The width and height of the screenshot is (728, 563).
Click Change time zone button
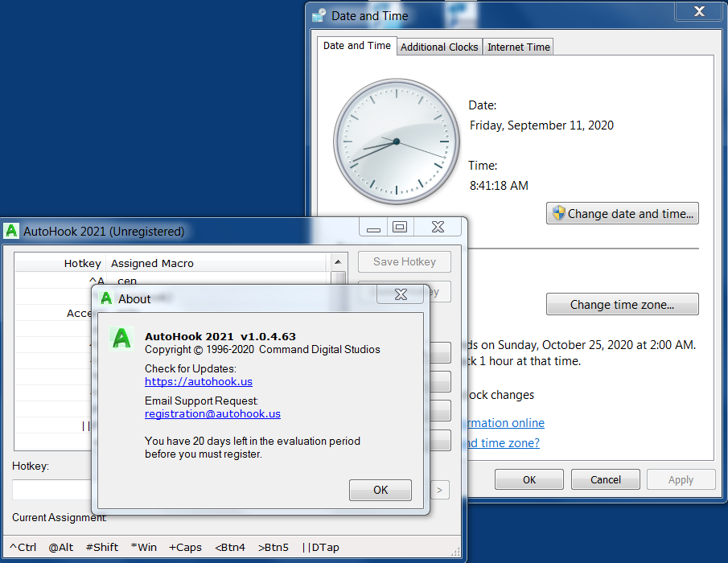tap(622, 305)
